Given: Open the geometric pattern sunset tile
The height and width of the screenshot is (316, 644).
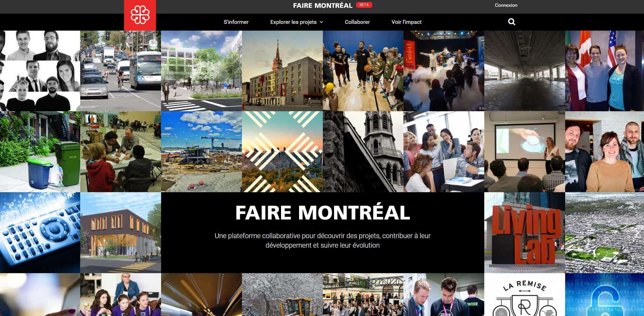Looking at the screenshot, I should click(282, 152).
